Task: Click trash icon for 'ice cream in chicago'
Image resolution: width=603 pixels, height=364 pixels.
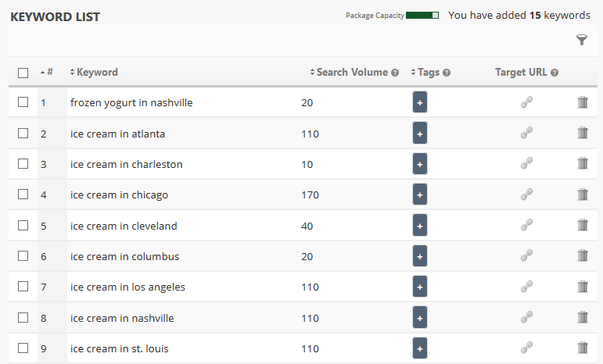Action: pos(583,194)
